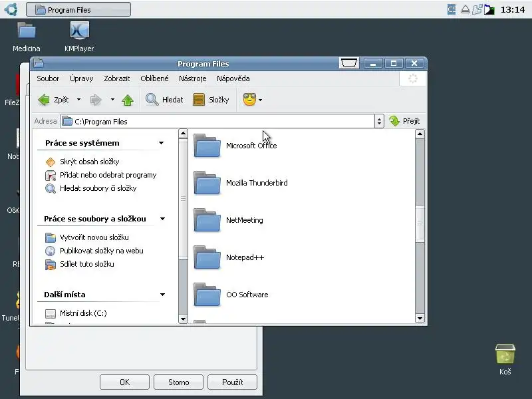Open the Hledat search tool
Screen dimensions: 532x399
[164, 100]
